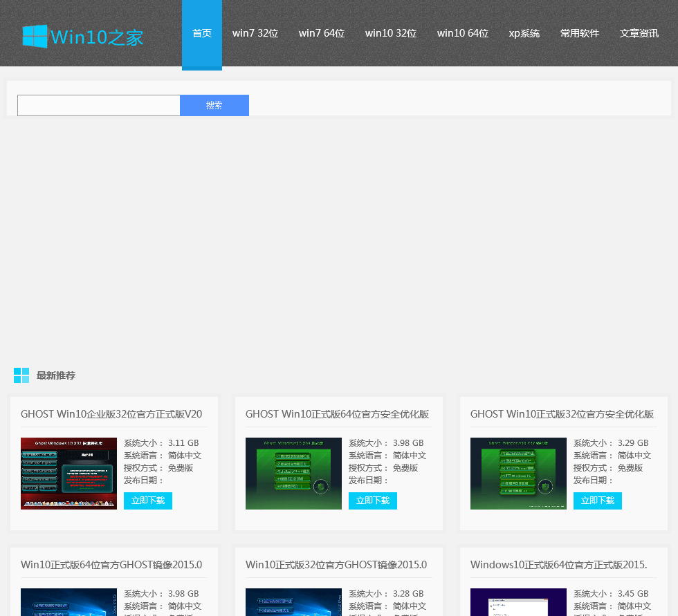View the blue thumbnail of Win10正式版32位官方GHOST镜像
The height and width of the screenshot is (616, 678).
tap(293, 602)
